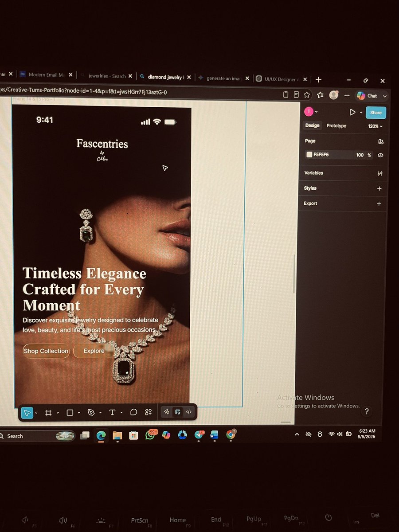Switch to Draw mode in toolbar
Screen dimensions: 399x532
[x=166, y=412]
